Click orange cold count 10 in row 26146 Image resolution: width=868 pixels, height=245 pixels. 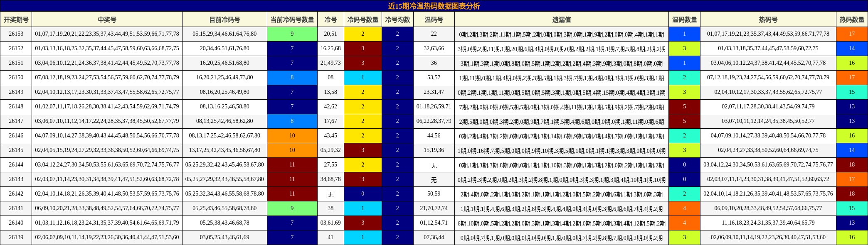coord(292,136)
